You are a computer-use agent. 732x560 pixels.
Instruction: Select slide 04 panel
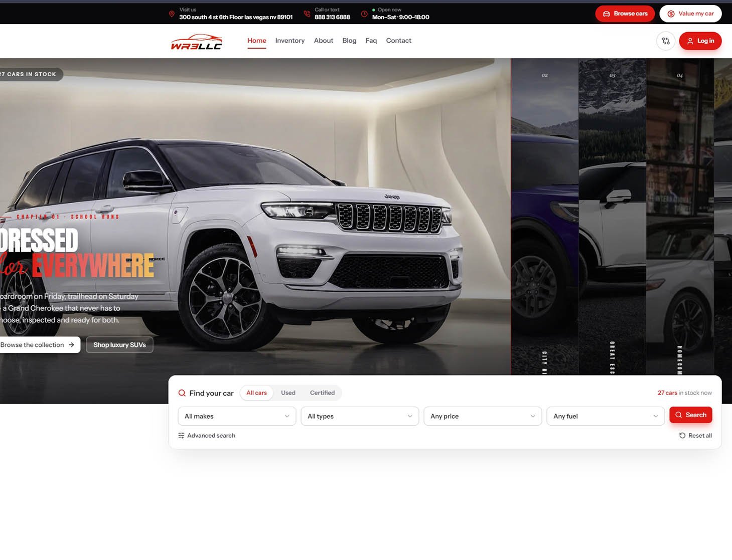tap(680, 217)
